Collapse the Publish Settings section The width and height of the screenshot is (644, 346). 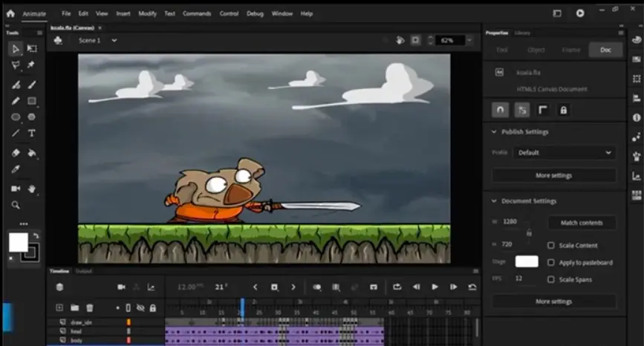(x=494, y=131)
